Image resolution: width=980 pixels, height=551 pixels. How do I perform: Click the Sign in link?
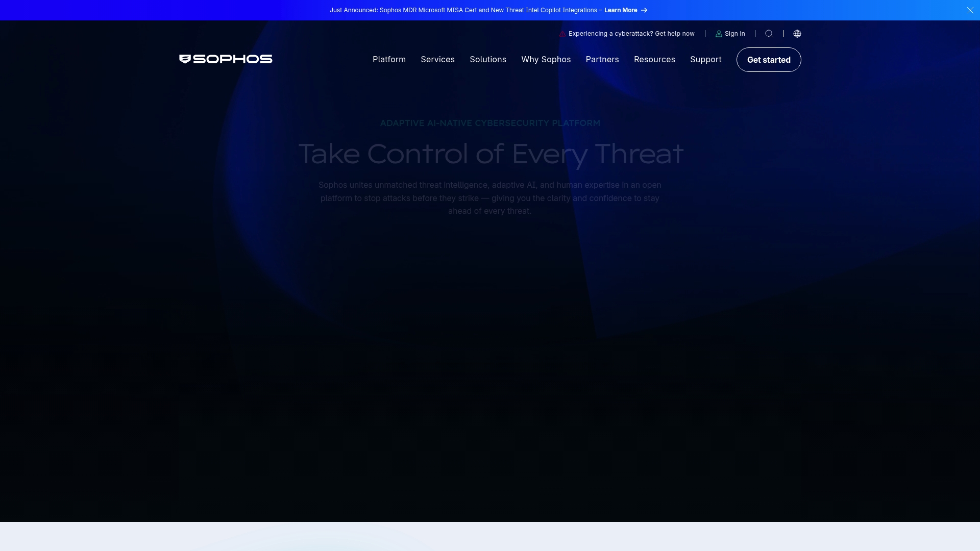[x=734, y=34]
